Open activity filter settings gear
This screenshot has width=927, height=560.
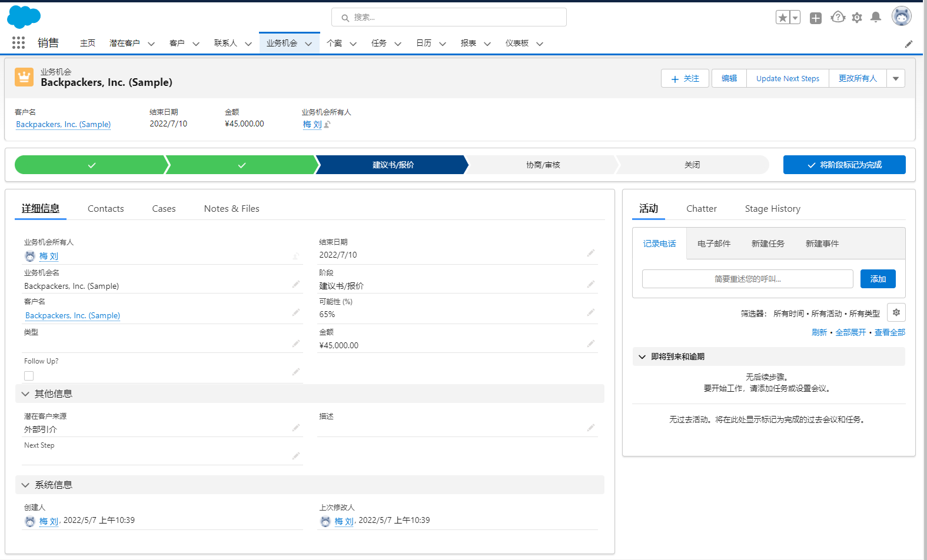(896, 312)
